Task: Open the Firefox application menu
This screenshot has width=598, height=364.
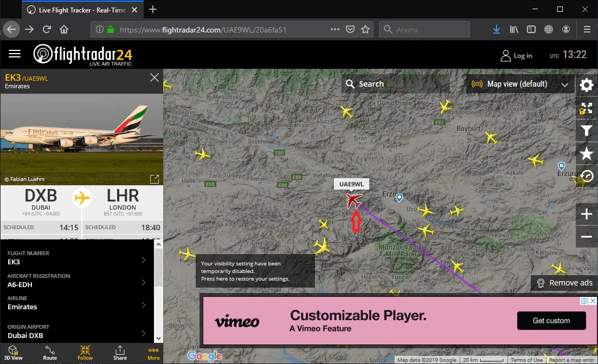Action: point(587,29)
